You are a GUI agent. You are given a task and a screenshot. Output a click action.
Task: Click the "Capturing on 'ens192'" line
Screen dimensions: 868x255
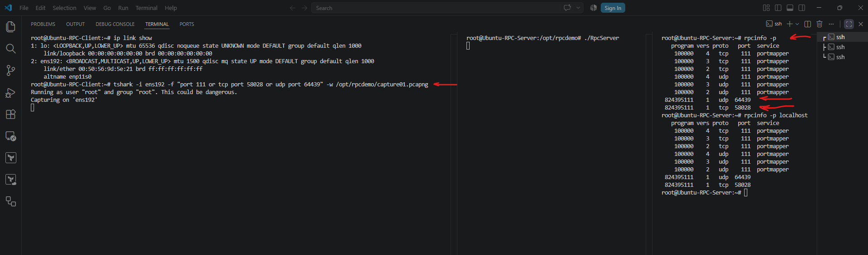pyautogui.click(x=64, y=100)
